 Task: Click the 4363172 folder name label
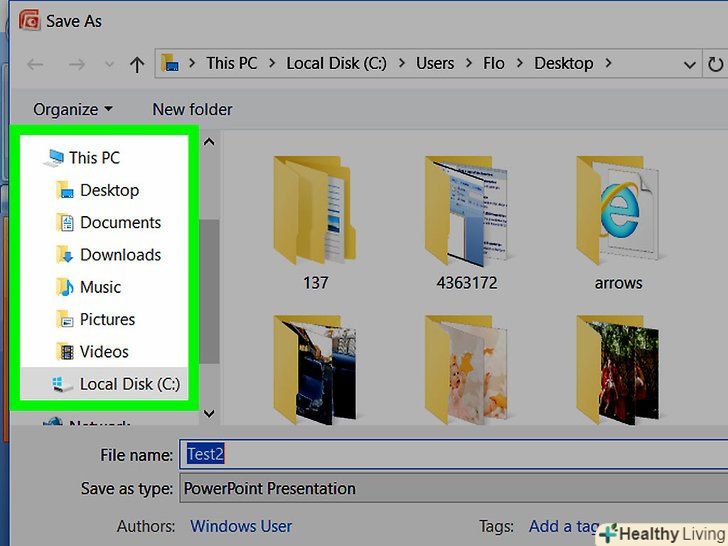coord(467,283)
